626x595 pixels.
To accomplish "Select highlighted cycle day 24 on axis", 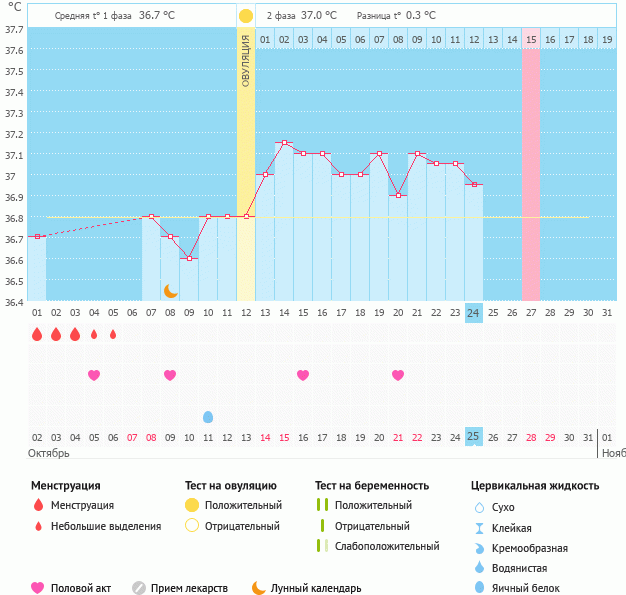I will [x=474, y=313].
